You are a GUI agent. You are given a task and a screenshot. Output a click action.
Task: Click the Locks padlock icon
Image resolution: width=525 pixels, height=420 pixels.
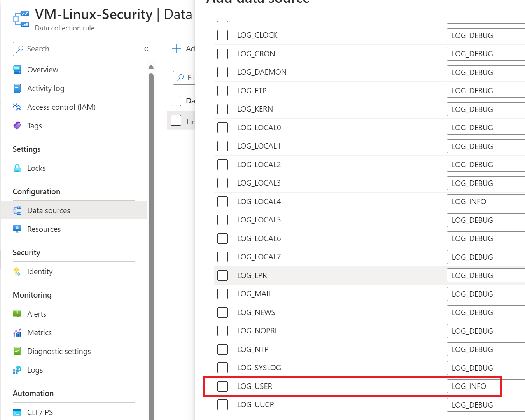(17, 168)
